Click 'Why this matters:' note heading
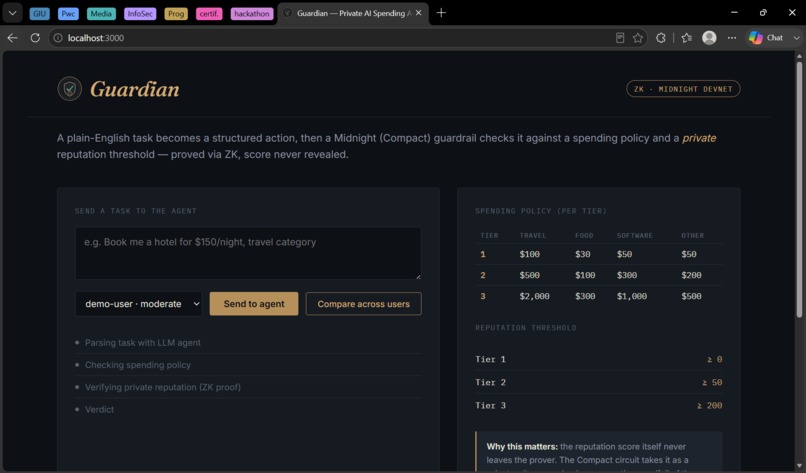The height and width of the screenshot is (473, 806). (x=522, y=447)
